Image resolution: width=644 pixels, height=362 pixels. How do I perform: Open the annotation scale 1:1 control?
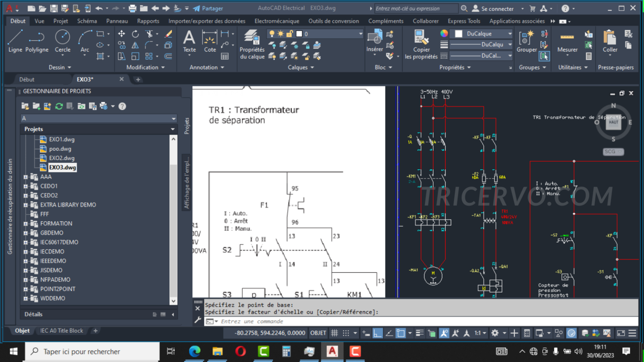click(x=478, y=333)
